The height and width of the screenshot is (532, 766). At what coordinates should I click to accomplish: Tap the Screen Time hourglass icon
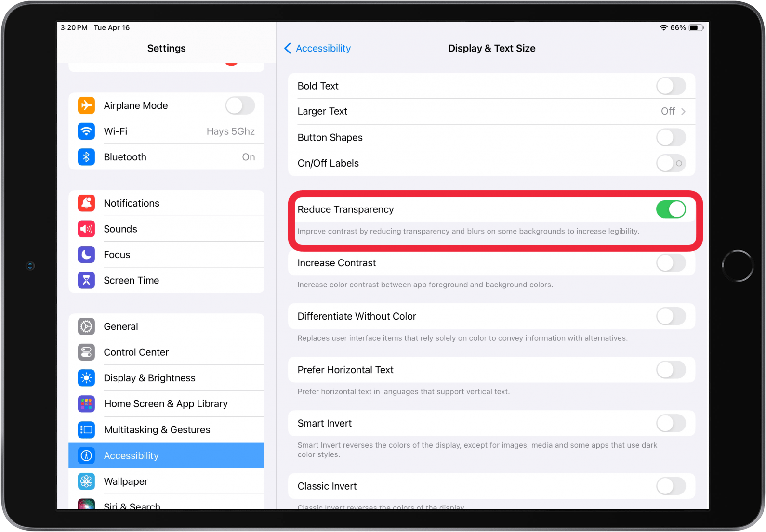pos(86,280)
